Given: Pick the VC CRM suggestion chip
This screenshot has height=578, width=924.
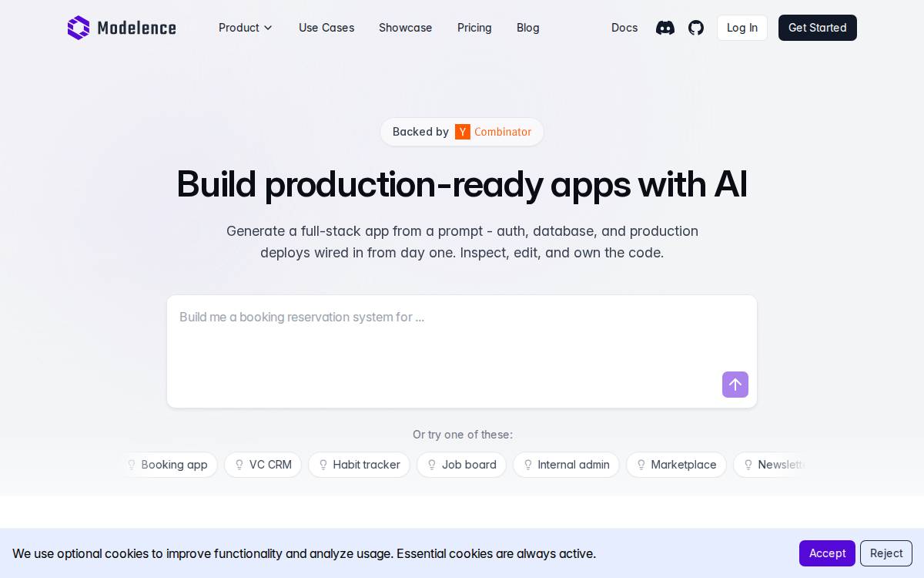Looking at the screenshot, I should [263, 465].
